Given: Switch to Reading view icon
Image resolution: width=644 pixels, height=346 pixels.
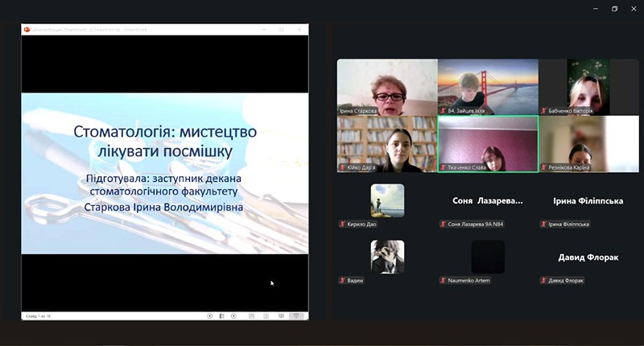Looking at the screenshot, I should point(281,316).
